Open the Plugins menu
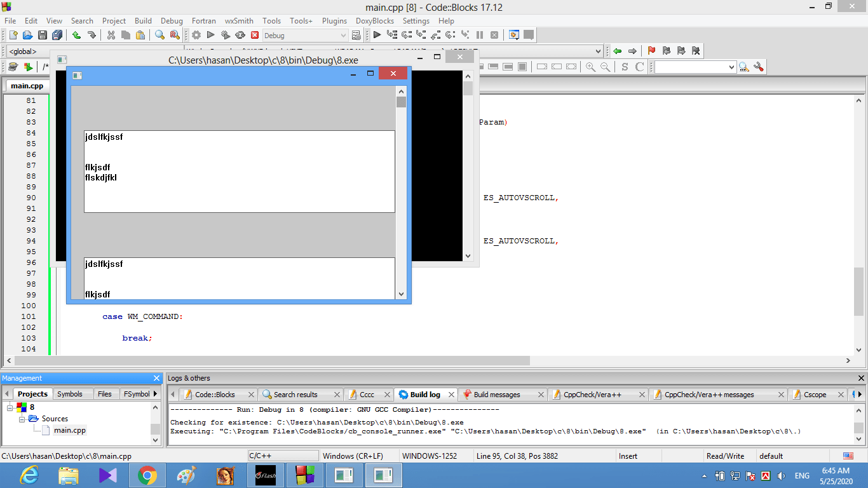The image size is (868, 488). coord(334,21)
